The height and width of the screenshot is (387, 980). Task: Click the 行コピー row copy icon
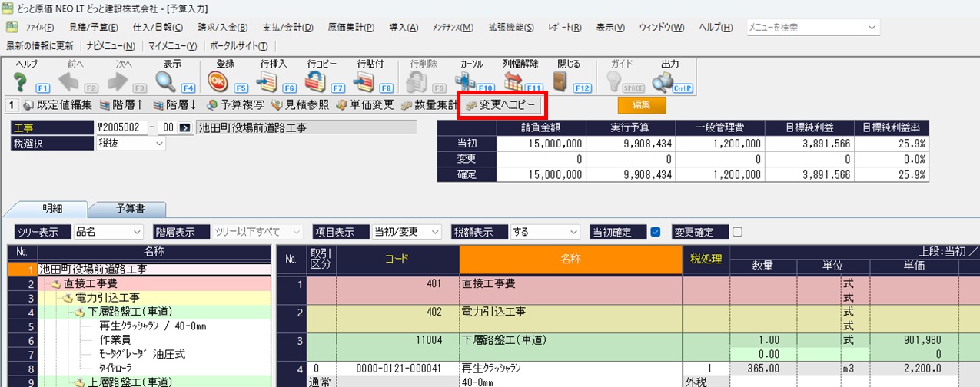coord(317,81)
